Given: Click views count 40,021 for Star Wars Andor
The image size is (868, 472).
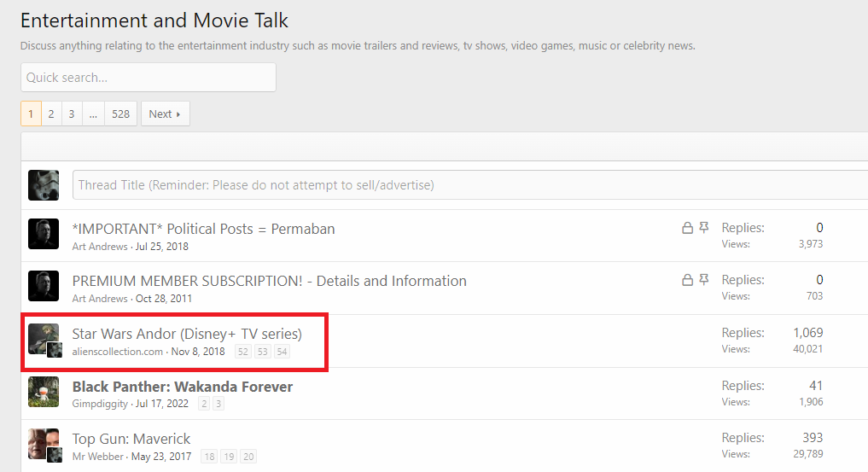Looking at the screenshot, I should (807, 349).
